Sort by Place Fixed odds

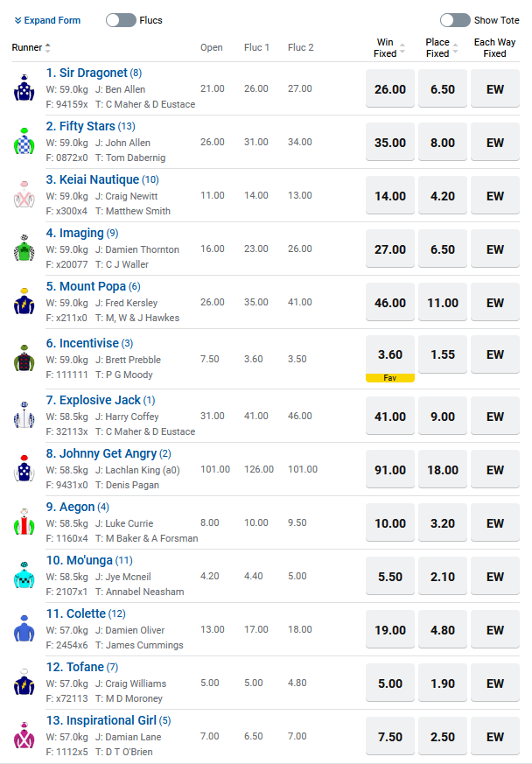(455, 48)
